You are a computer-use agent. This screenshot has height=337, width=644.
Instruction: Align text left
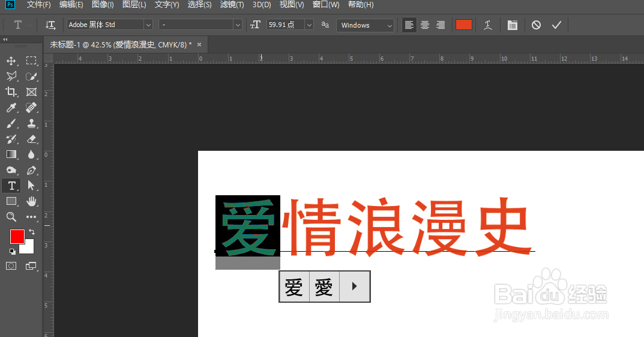(409, 25)
